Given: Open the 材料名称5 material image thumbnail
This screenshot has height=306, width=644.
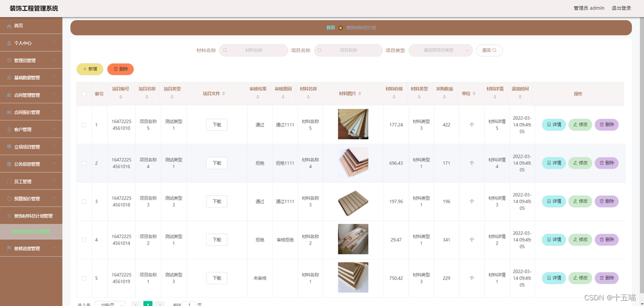Looking at the screenshot, I should click(x=353, y=124).
